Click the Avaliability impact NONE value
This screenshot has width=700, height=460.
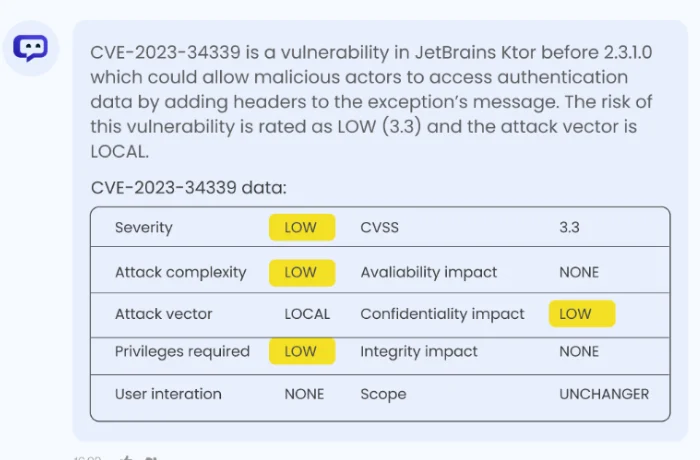(x=579, y=272)
